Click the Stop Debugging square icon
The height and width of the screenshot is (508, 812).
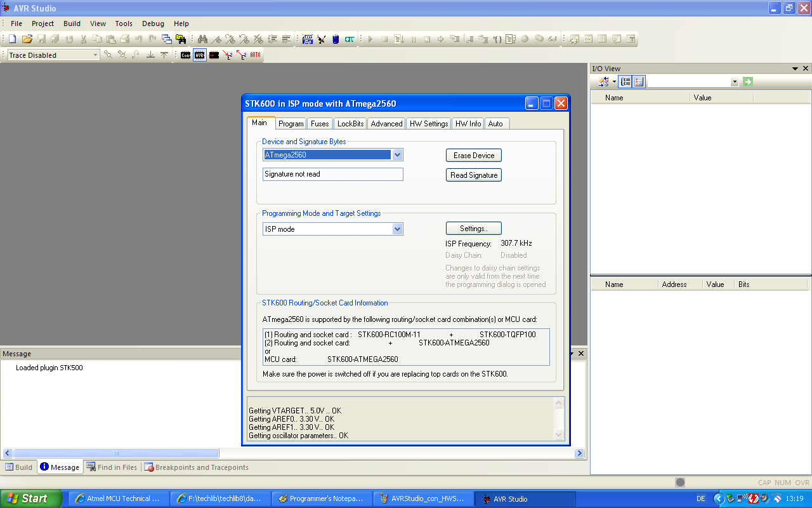tap(384, 39)
